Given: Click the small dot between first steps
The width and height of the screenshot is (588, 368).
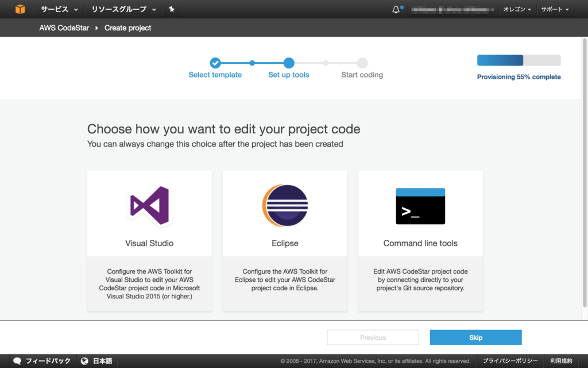Looking at the screenshot, I should tap(252, 63).
